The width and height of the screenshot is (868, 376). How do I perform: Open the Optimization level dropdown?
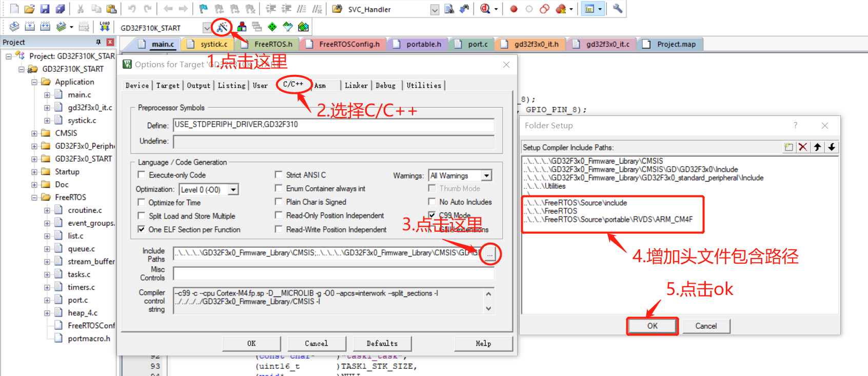(x=233, y=190)
